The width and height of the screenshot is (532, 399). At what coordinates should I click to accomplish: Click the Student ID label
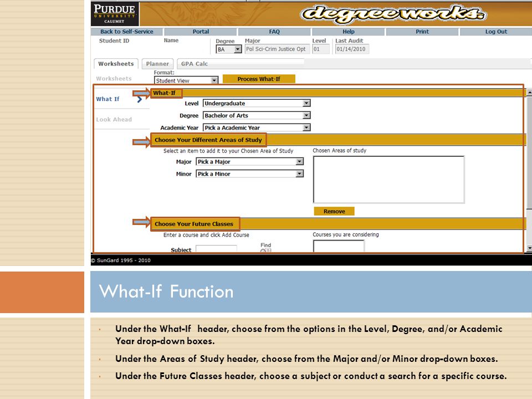114,40
